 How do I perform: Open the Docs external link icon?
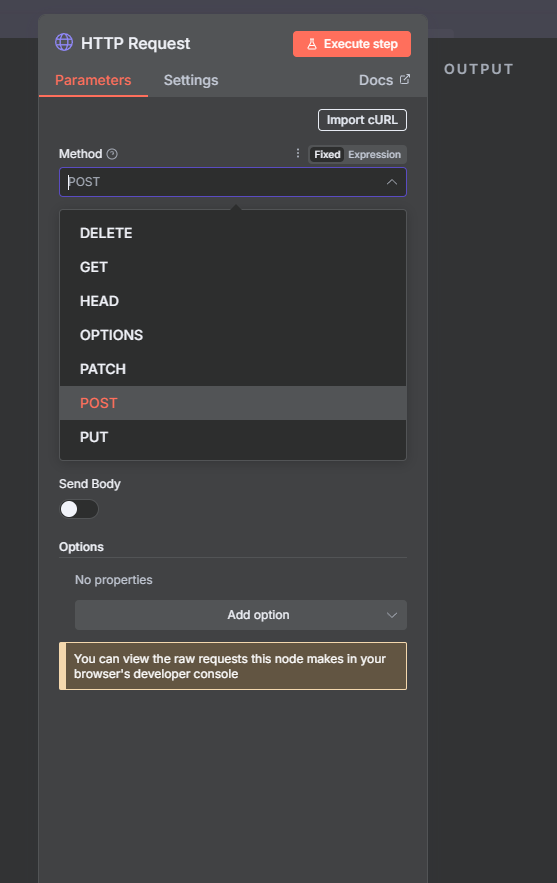[x=404, y=79]
